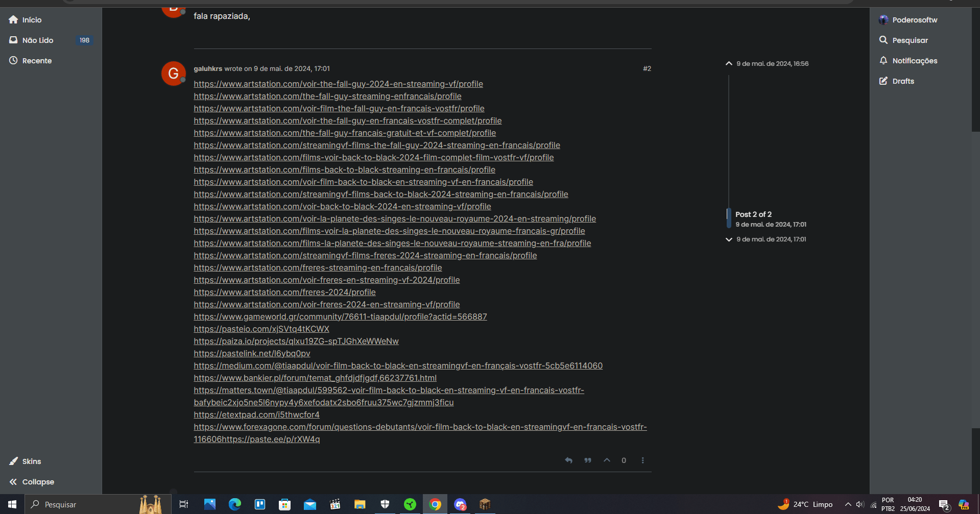Open the paiza.io projects link
980x514 pixels.
point(296,341)
